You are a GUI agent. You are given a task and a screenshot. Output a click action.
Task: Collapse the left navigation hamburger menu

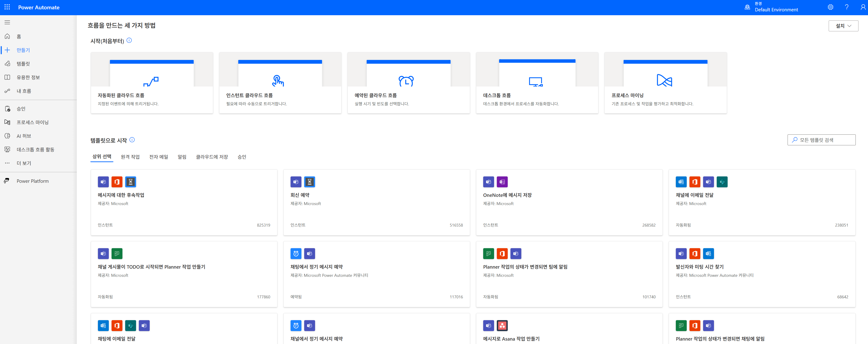[7, 22]
